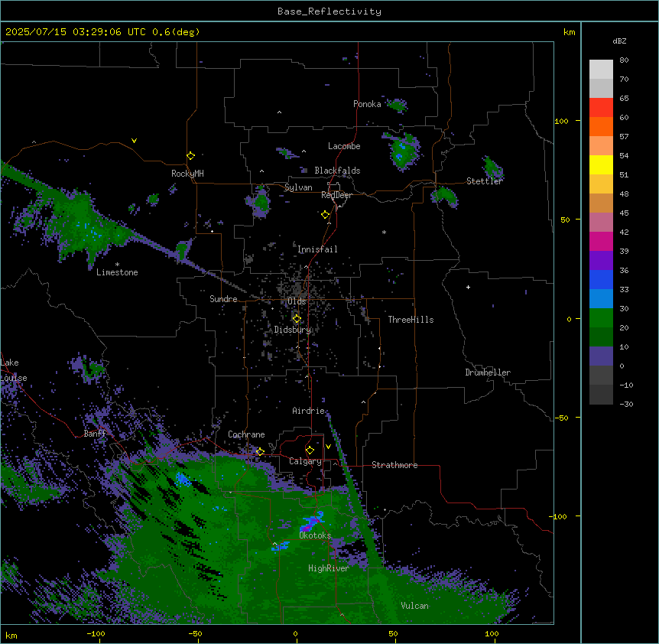The height and width of the screenshot is (644, 659).
Task: Click the Okotoks city label
Action: pyautogui.click(x=315, y=535)
